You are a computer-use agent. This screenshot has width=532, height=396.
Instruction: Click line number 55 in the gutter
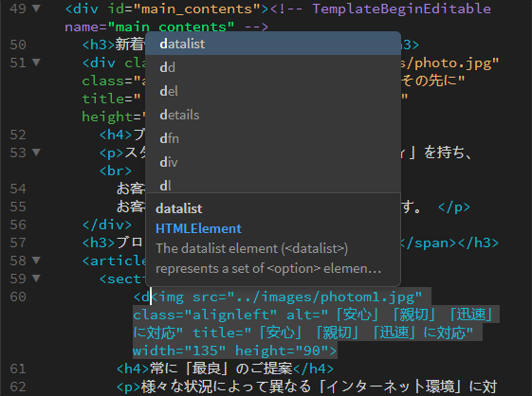pyautogui.click(x=18, y=207)
